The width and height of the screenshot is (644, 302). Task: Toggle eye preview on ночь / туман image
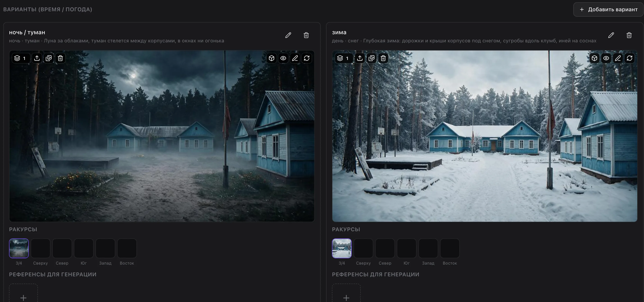(x=283, y=58)
